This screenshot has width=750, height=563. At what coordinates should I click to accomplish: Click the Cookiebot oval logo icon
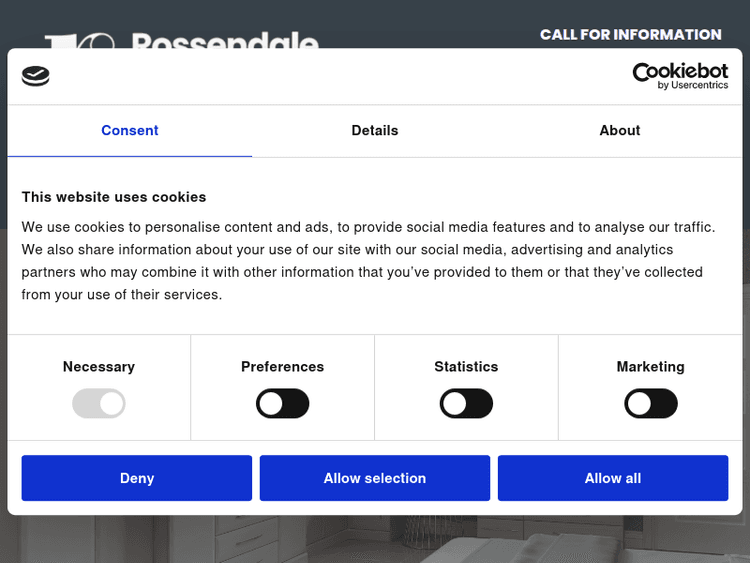click(x=35, y=76)
